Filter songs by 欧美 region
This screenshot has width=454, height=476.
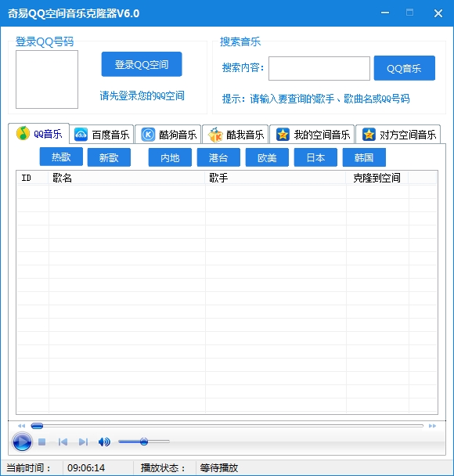click(267, 157)
